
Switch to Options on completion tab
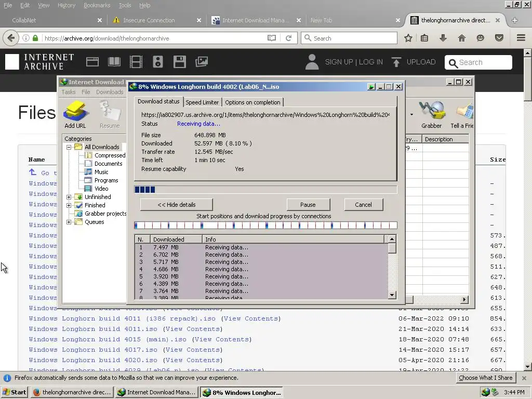[253, 102]
